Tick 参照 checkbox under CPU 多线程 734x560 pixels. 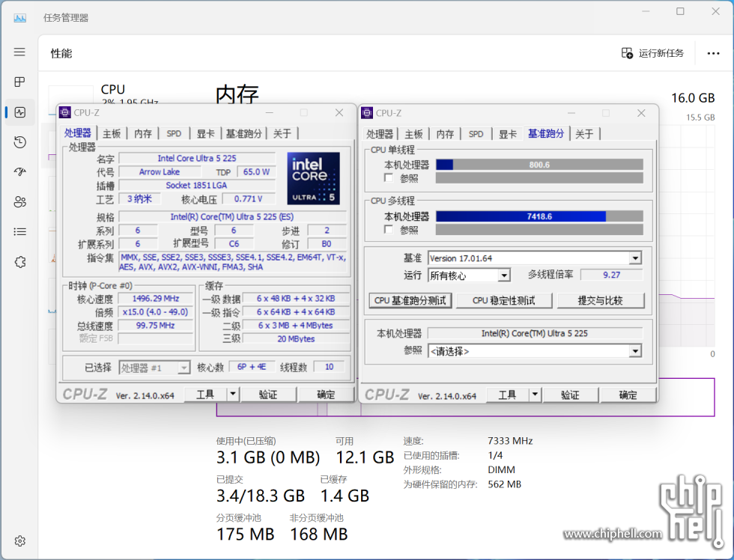tap(388, 229)
